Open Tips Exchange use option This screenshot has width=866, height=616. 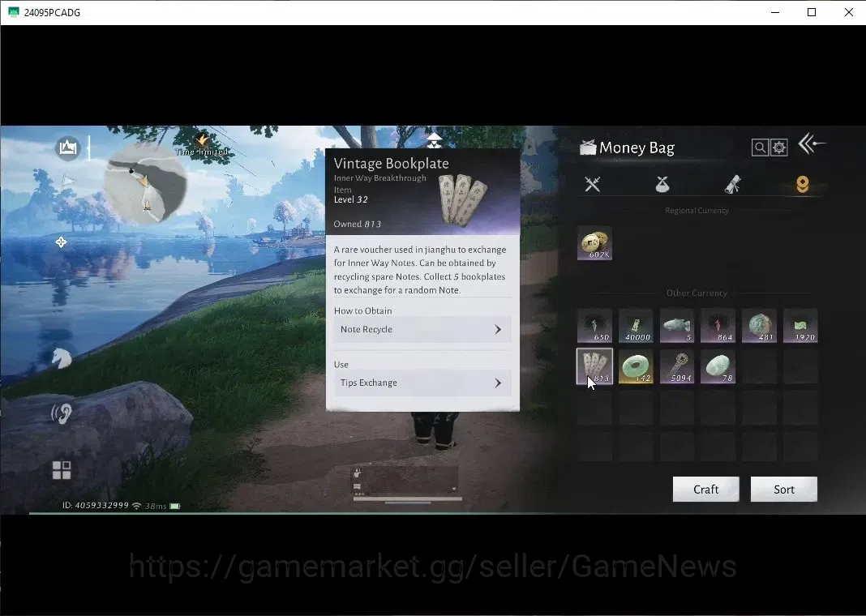(x=422, y=383)
